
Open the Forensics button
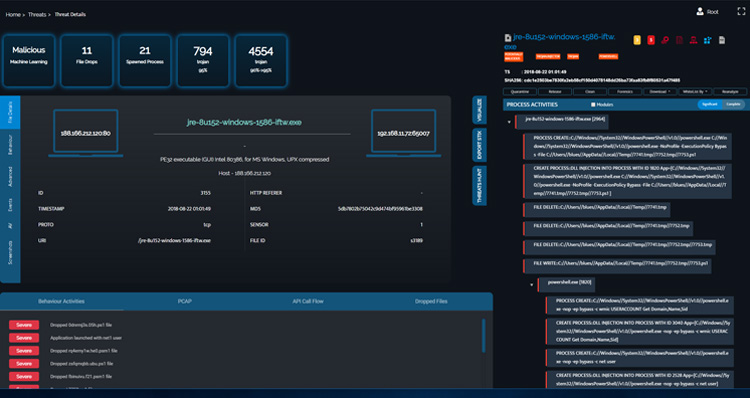(x=625, y=91)
